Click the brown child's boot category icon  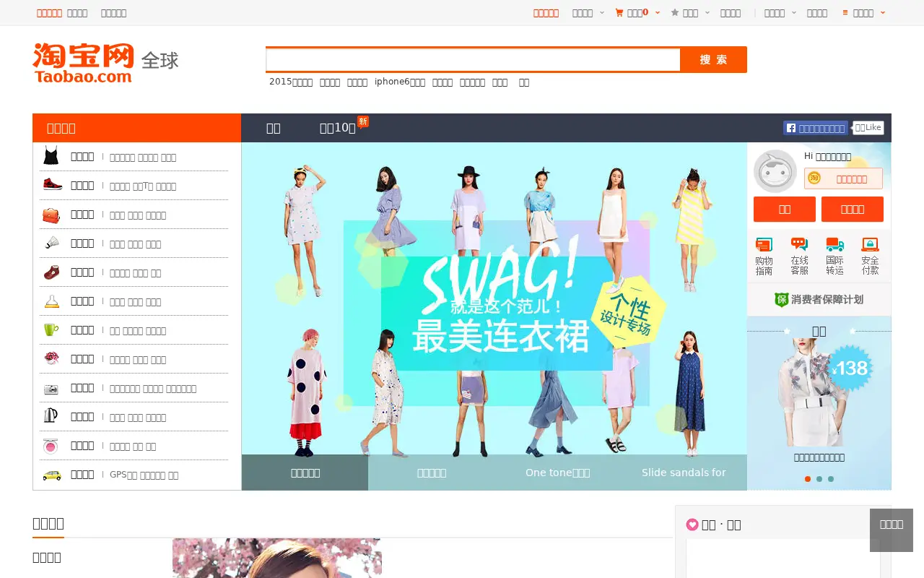(51, 272)
